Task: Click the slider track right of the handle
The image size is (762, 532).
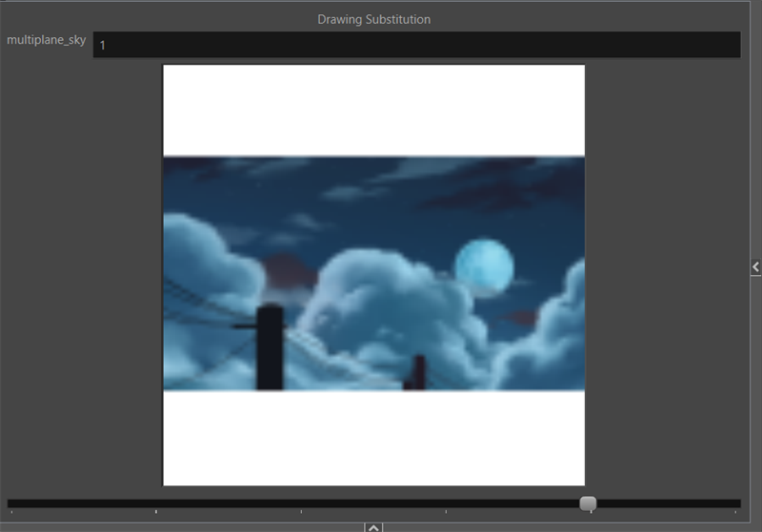Action: [x=667, y=502]
